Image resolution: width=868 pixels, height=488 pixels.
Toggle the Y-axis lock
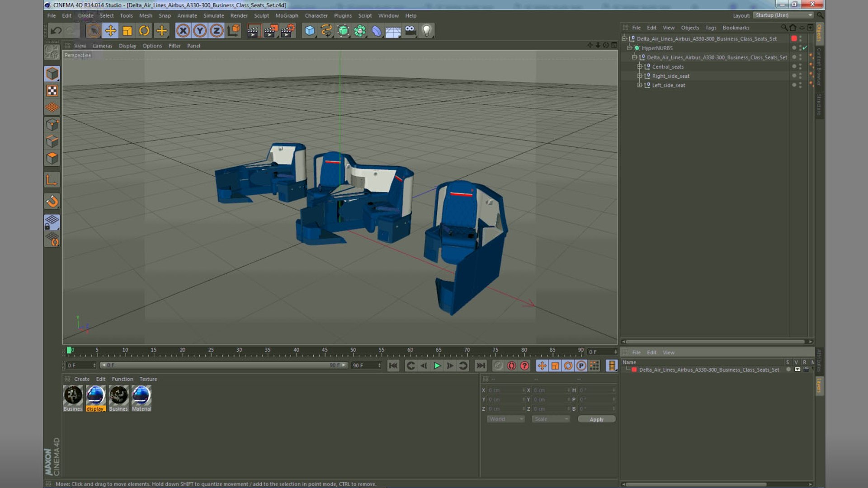click(200, 31)
